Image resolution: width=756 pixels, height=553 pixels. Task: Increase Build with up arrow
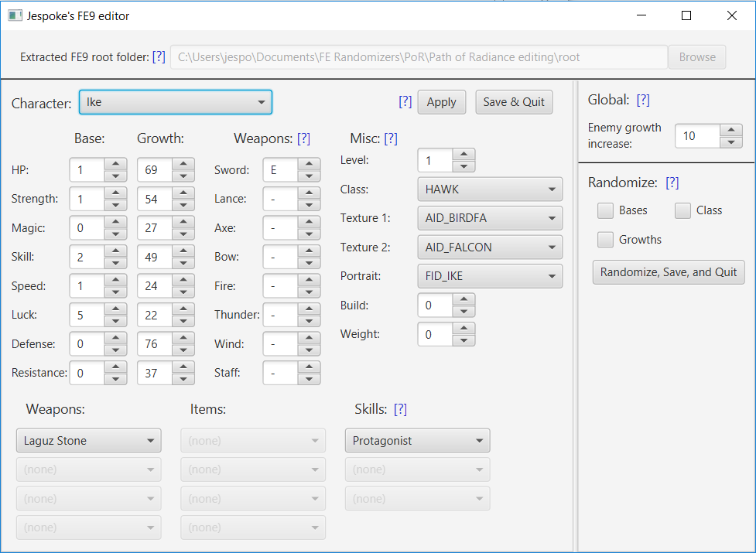click(464, 299)
